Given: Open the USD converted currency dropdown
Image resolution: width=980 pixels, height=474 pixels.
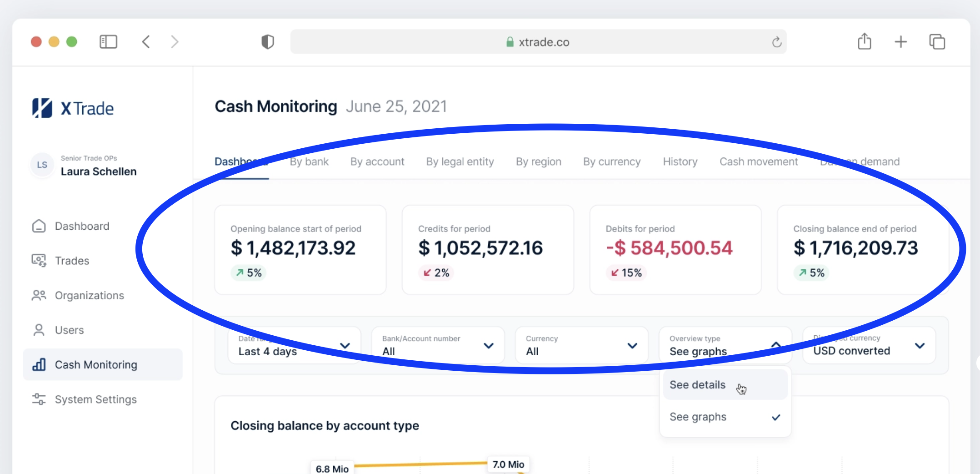Looking at the screenshot, I should (x=869, y=345).
